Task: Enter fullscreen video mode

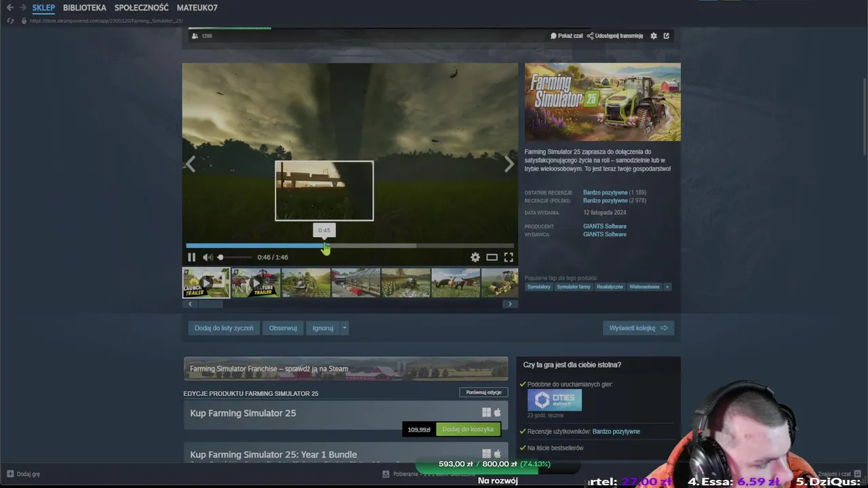Action: (x=509, y=257)
